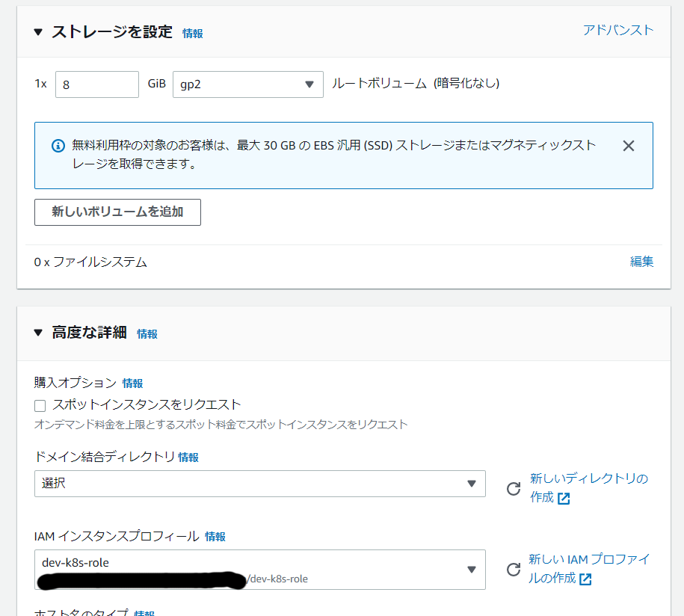Viewport: 684px width, 616px height.
Task: Enable スポットインスタンスをリクエスト checkbox
Action: (40, 406)
